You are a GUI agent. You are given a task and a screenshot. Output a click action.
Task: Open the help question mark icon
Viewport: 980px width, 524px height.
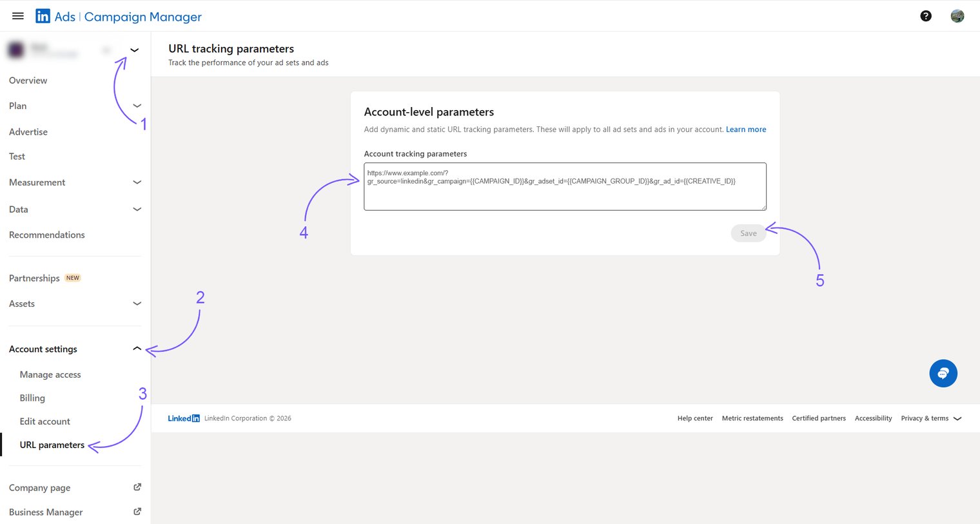tap(925, 16)
